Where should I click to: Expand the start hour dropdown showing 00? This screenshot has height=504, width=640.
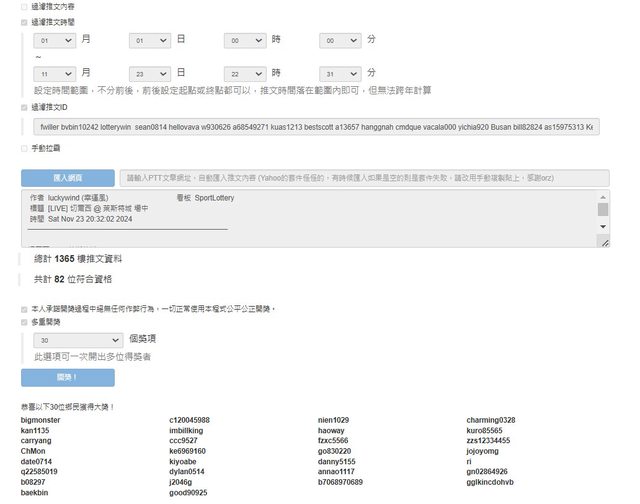point(245,41)
